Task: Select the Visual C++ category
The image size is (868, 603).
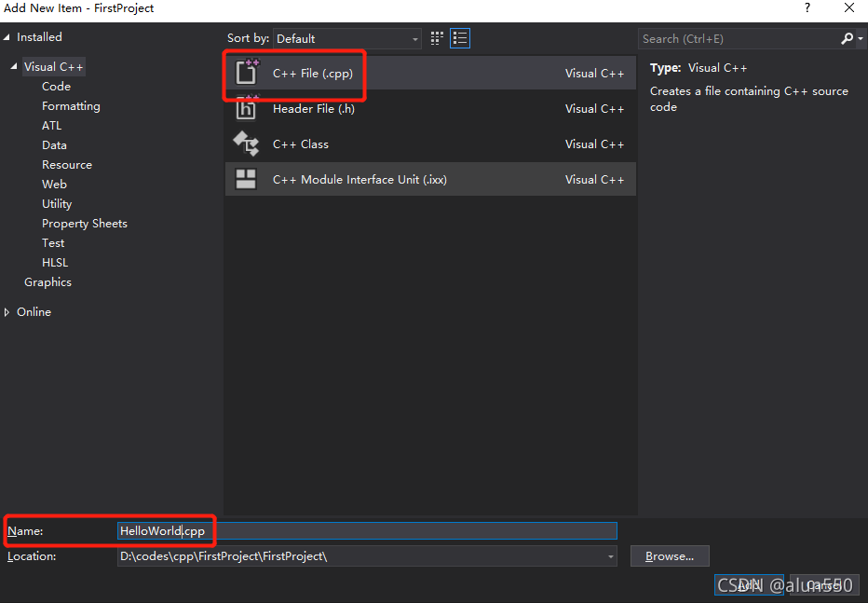Action: (54, 67)
